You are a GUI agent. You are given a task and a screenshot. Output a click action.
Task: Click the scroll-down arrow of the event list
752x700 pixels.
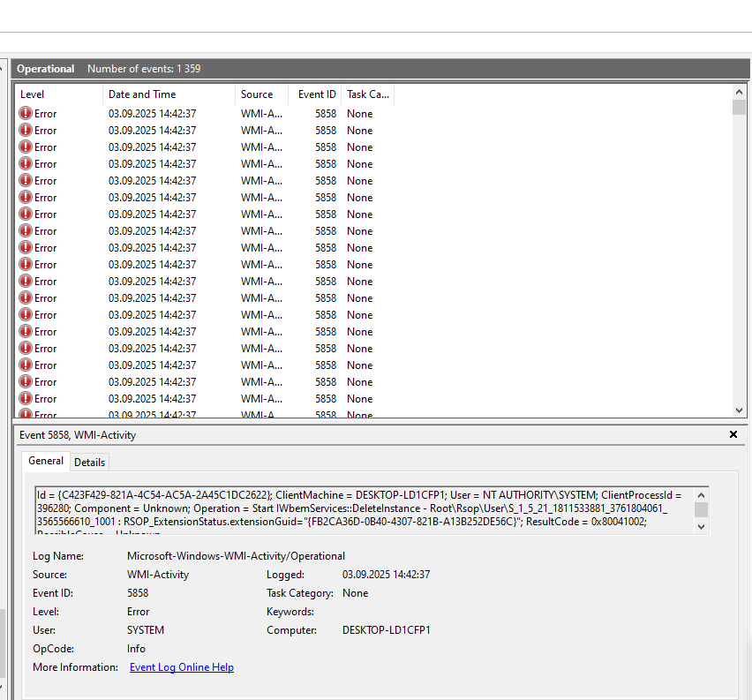coord(739,410)
